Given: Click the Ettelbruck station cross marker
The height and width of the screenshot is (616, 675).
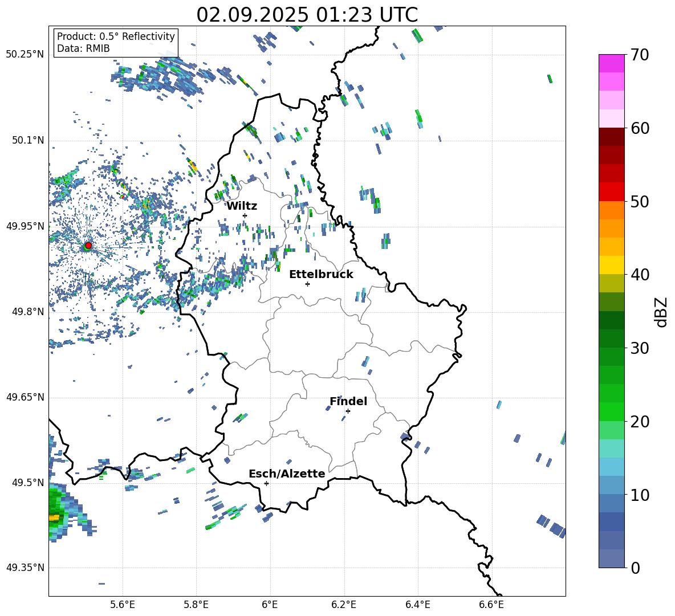Looking at the screenshot, I should pyautogui.click(x=307, y=284).
